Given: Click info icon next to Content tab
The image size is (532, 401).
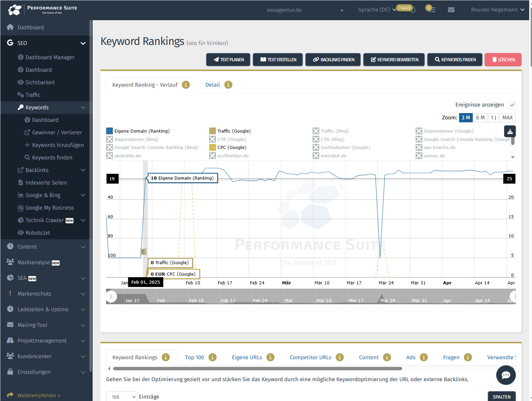Looking at the screenshot, I should coord(387,357).
